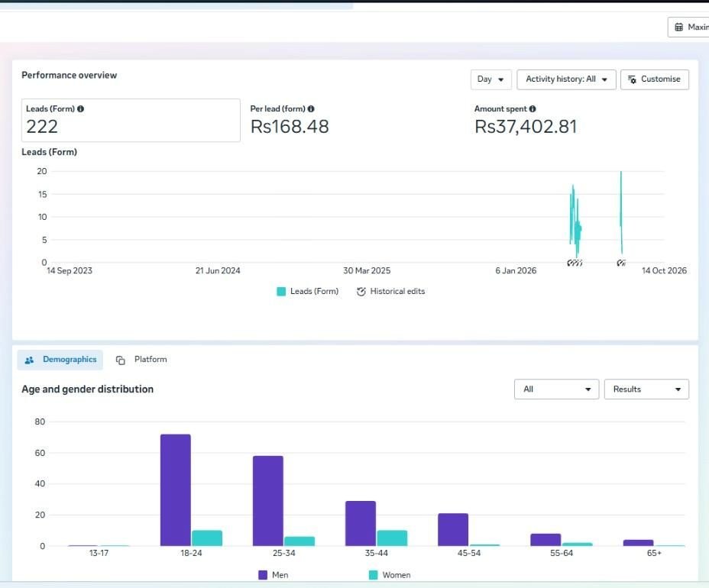This screenshot has height=588, width=709.
Task: Toggle the Women legend swatch
Action: click(x=373, y=575)
